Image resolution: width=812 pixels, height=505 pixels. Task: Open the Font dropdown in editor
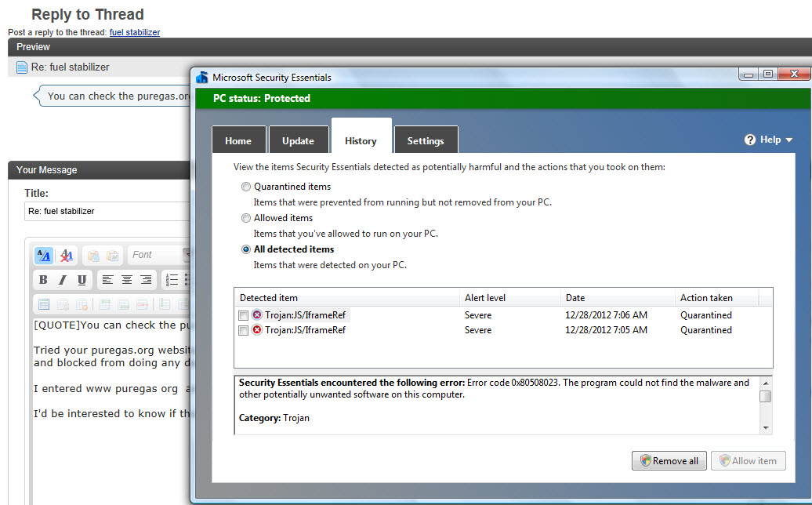point(160,255)
